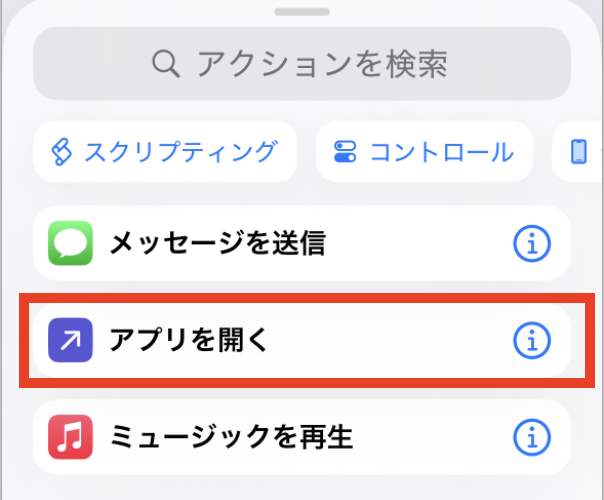Tap the red Music note icon
The image size is (604, 500).
(x=70, y=437)
